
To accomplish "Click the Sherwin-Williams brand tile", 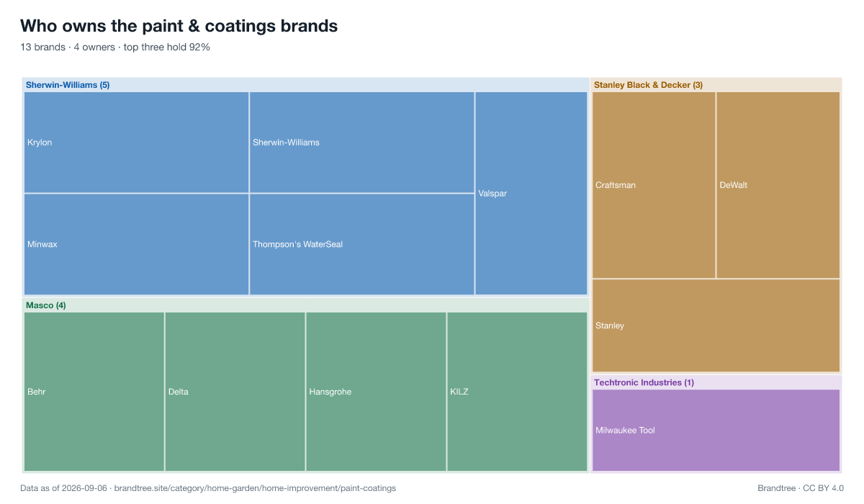I will [361, 143].
